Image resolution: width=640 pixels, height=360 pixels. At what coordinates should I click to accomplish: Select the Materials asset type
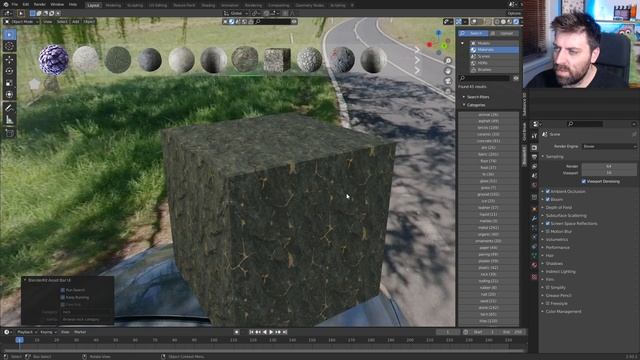[494, 49]
